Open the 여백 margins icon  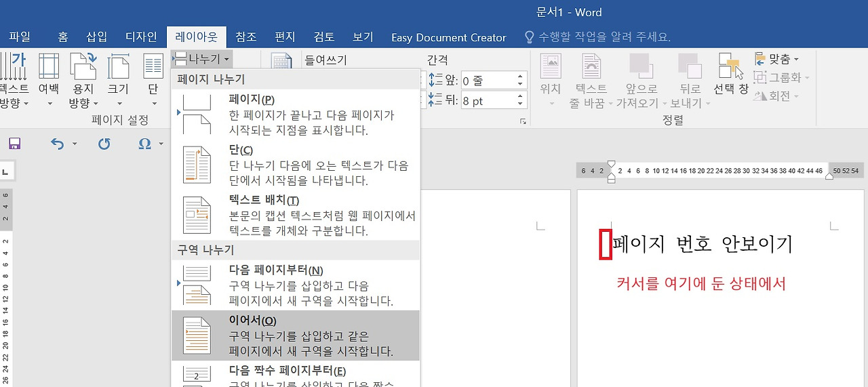(49, 66)
